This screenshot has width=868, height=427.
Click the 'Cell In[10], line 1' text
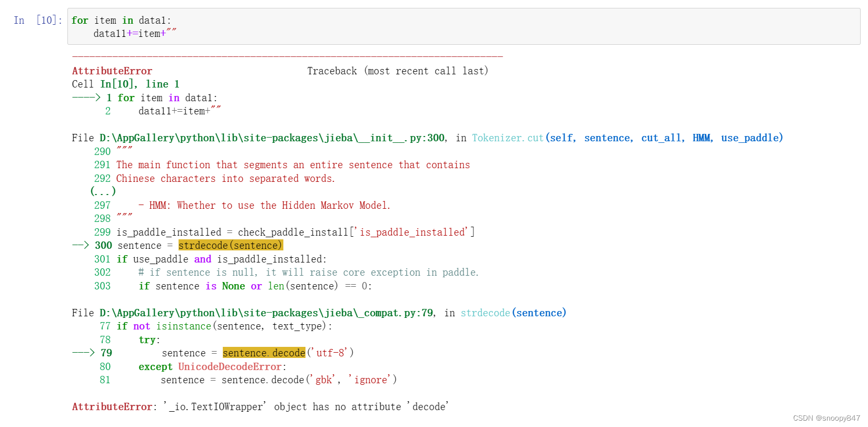point(125,84)
